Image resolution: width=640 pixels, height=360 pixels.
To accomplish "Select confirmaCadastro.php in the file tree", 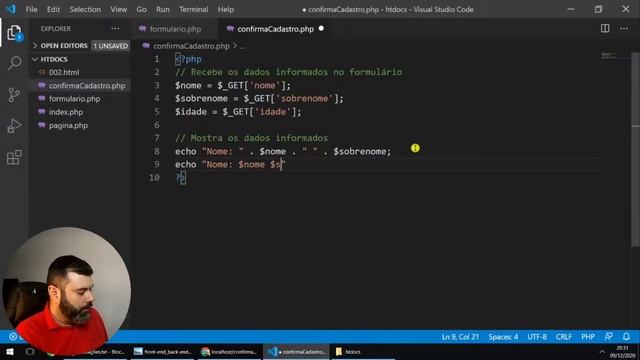I will [87, 86].
